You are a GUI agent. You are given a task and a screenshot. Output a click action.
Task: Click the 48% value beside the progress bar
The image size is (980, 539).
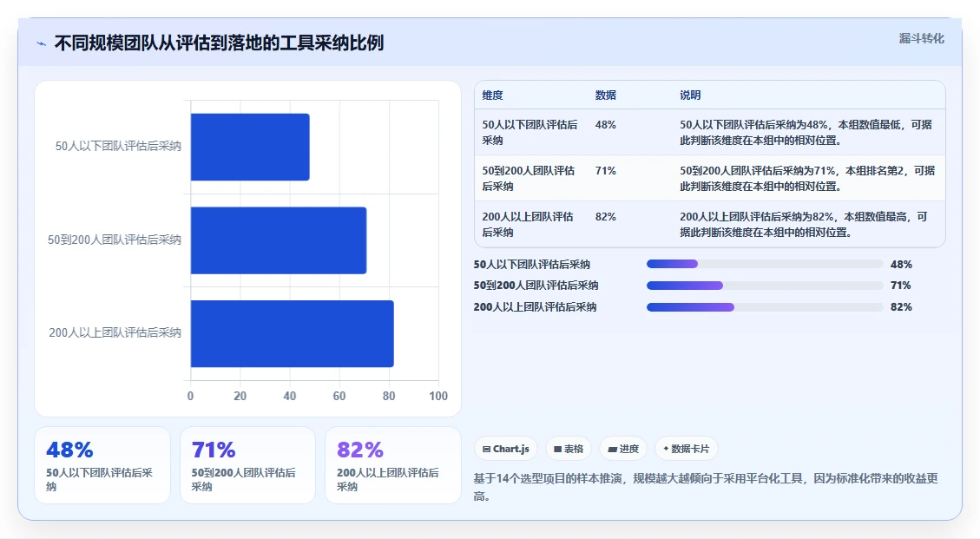click(x=901, y=265)
